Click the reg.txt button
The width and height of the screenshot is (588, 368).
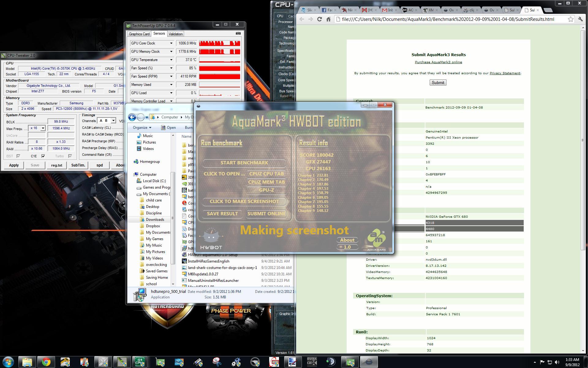[57, 165]
